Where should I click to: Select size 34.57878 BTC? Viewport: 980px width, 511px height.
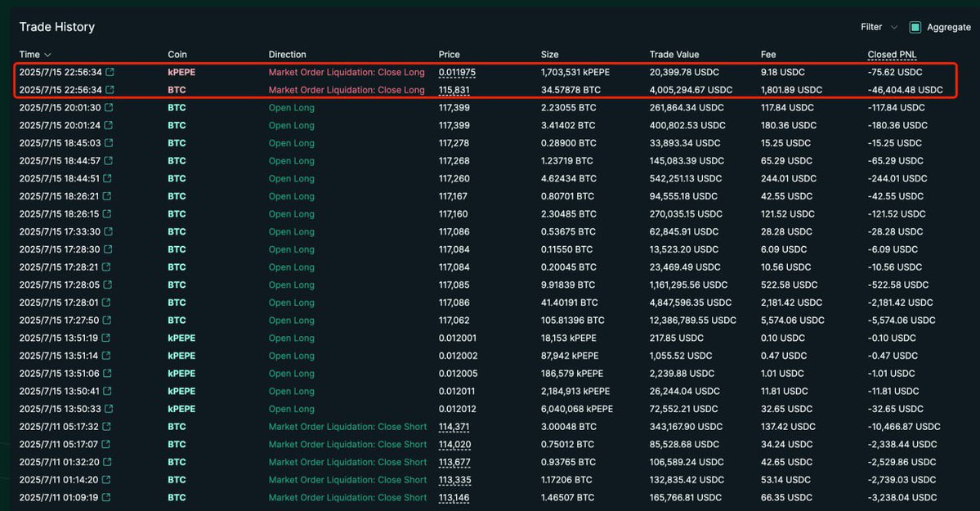point(570,89)
